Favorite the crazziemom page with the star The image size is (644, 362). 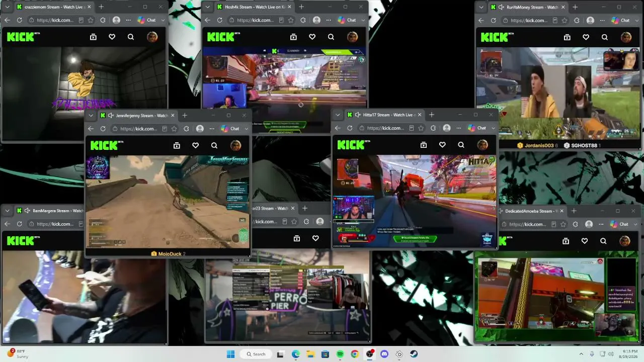click(x=91, y=20)
